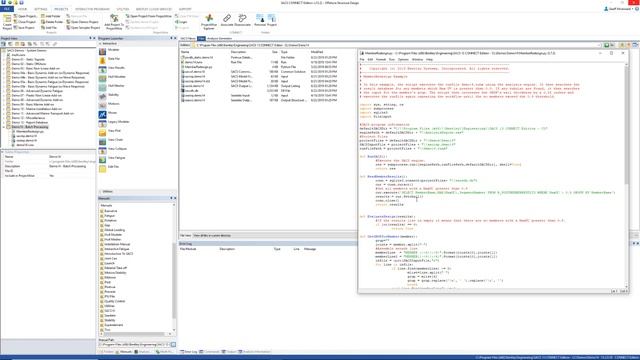640x360 pixels.
Task: Click the Modified column header in file list
Action: [x=317, y=52]
